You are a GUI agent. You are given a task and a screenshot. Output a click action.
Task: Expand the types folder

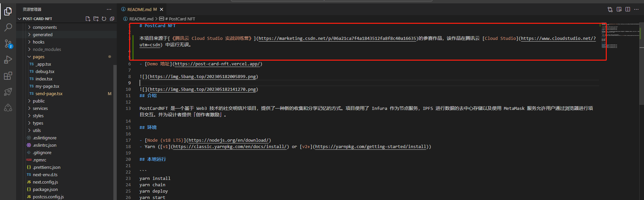(38, 123)
